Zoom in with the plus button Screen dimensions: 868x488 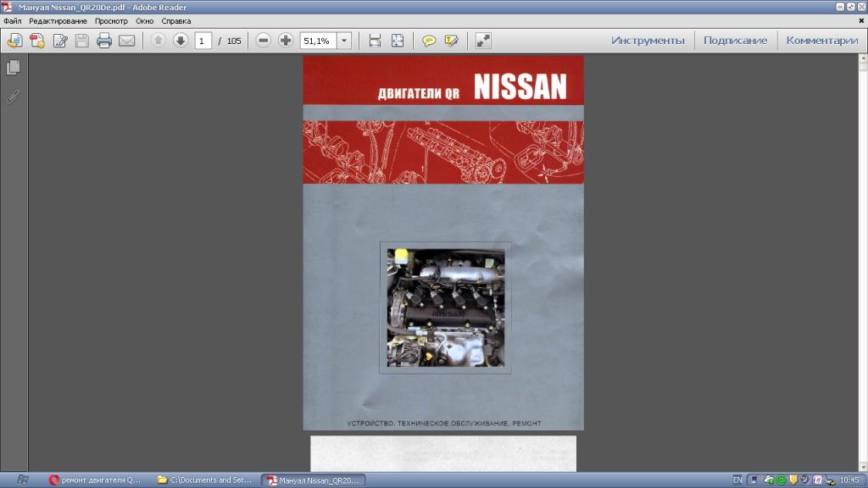tap(286, 41)
